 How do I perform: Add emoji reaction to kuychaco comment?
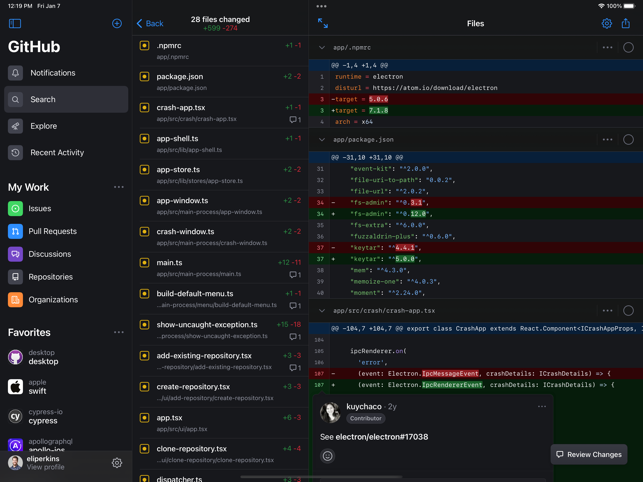pos(327,456)
